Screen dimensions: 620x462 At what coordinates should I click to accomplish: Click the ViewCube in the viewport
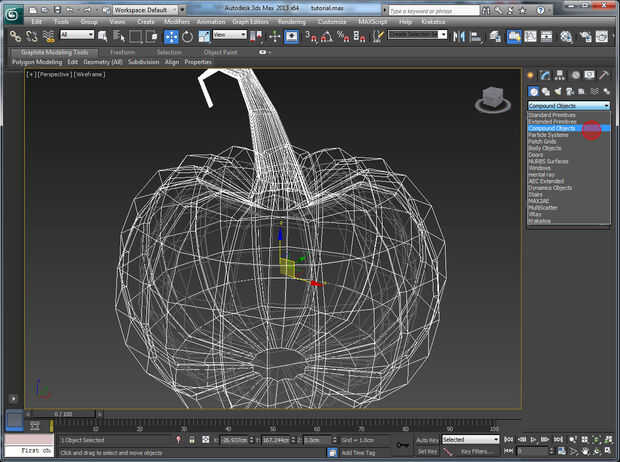point(491,98)
